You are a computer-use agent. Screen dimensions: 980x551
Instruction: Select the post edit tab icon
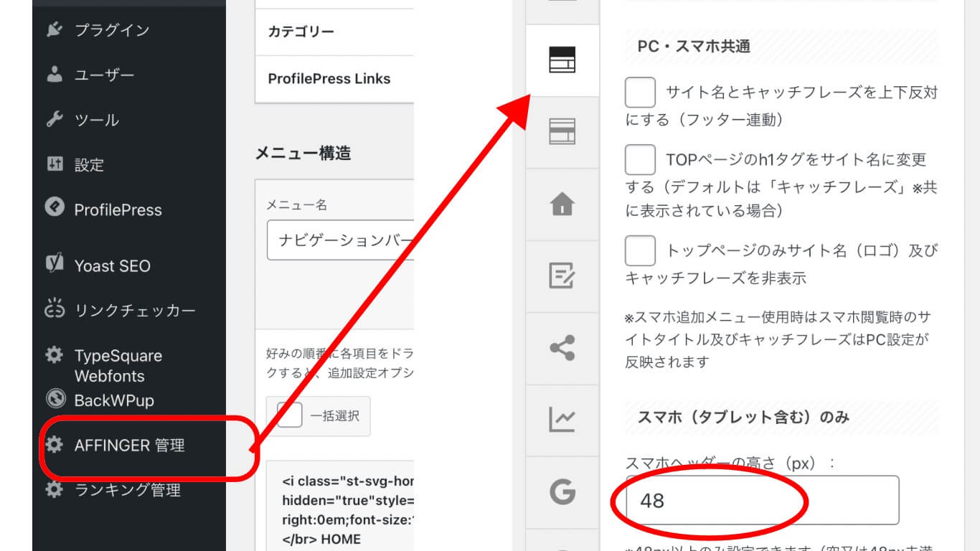[x=562, y=276]
